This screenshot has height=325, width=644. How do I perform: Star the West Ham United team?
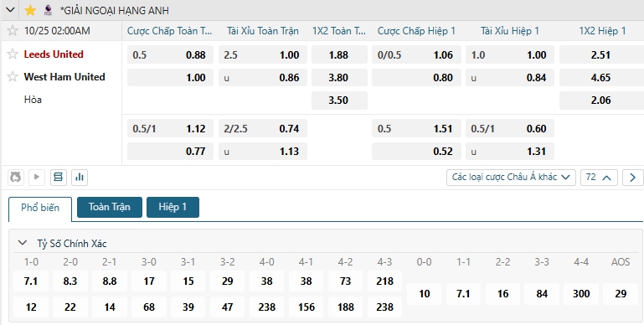[13, 77]
